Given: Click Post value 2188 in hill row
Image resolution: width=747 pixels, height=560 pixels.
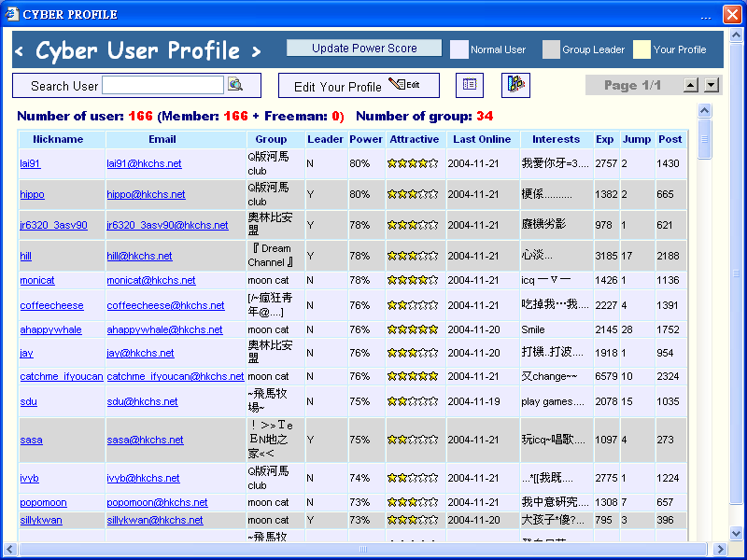Looking at the screenshot, I should coord(668,256).
